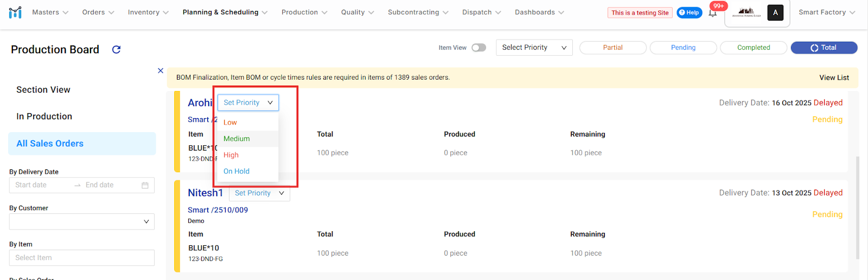The image size is (868, 280).
Task: Show Completed orders filter
Action: click(753, 48)
